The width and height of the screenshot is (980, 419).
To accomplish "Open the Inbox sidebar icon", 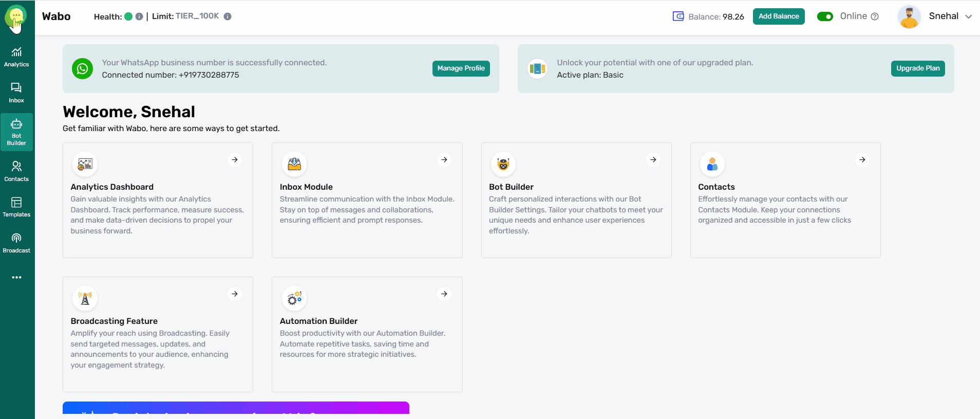I will (16, 93).
